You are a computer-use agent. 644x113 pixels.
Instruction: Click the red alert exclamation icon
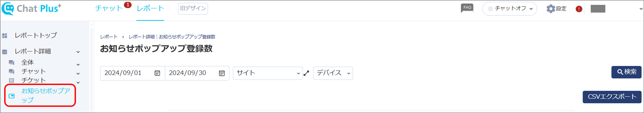(x=579, y=9)
